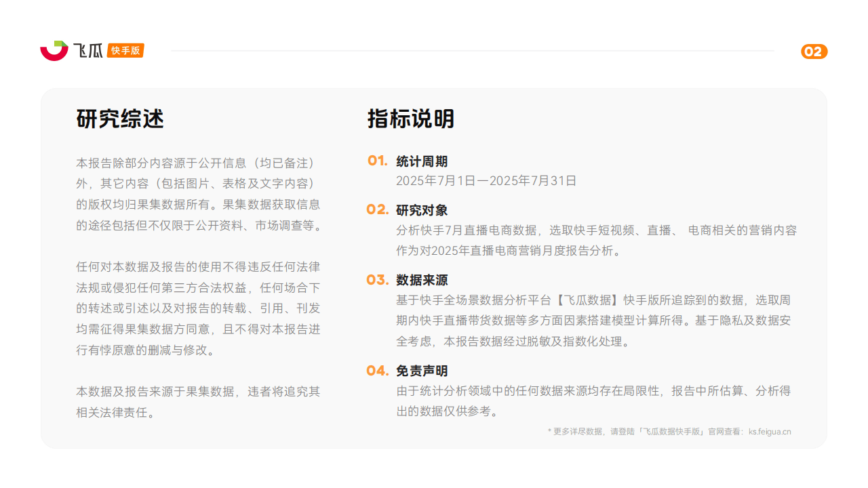Click the 04. marker beside 免责声明
The height and width of the screenshot is (488, 868).
click(377, 371)
